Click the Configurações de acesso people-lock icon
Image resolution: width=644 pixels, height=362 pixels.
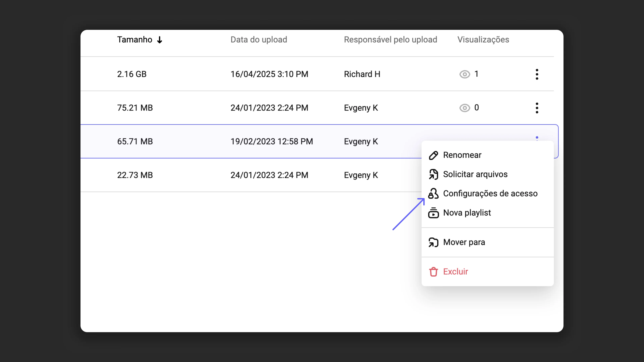pos(433,194)
